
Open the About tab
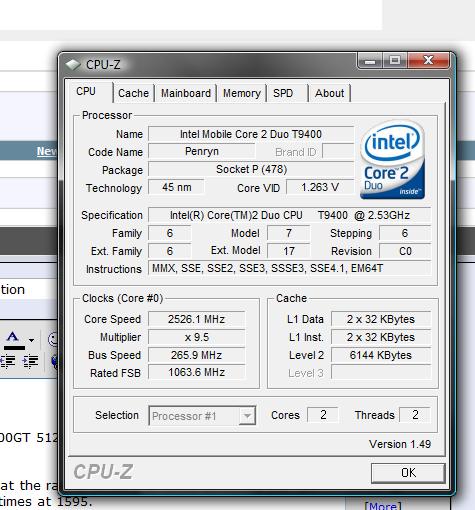(x=329, y=93)
